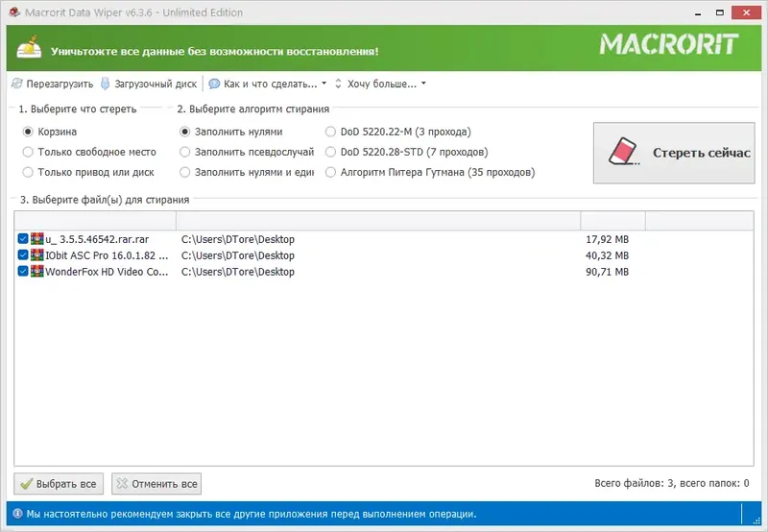Viewport: 768px width, 532px height.
Task: Click the up-down arrows icon beside Хочу больше
Action: point(338,84)
